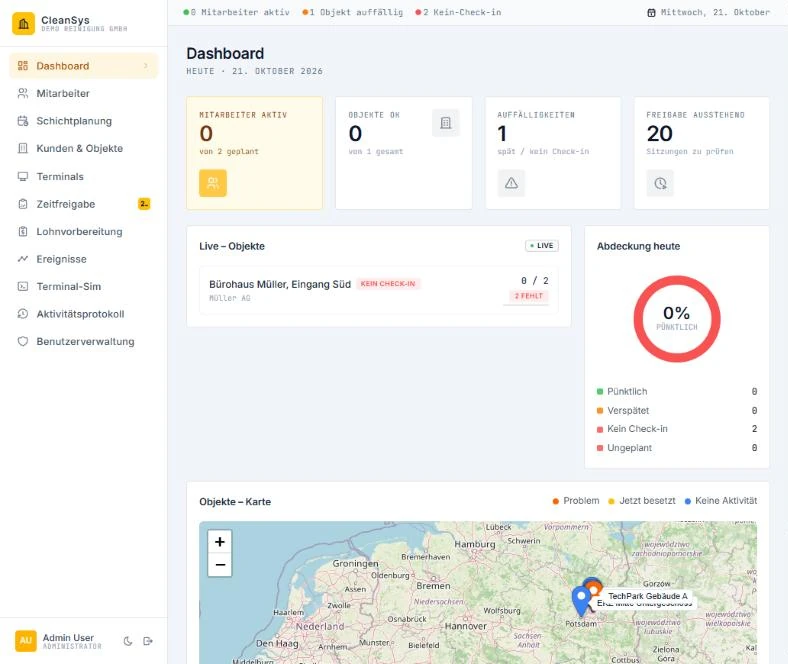Click the Ereignisse trend line icon
788x664 pixels.
[x=23, y=259]
